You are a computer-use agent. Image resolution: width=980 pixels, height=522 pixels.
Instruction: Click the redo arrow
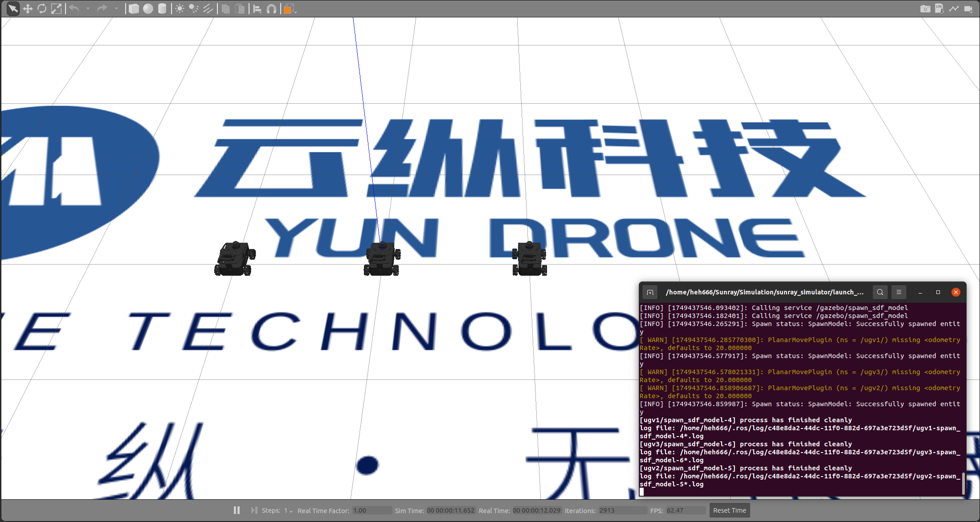(x=102, y=8)
